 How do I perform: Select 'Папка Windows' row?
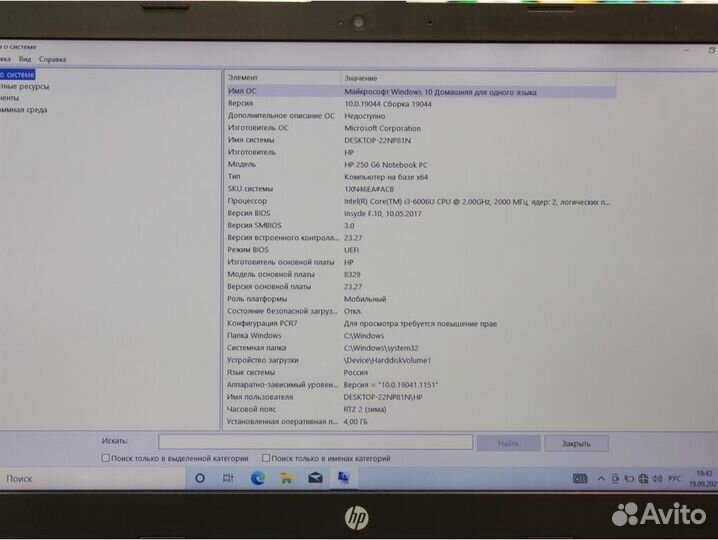(421, 336)
